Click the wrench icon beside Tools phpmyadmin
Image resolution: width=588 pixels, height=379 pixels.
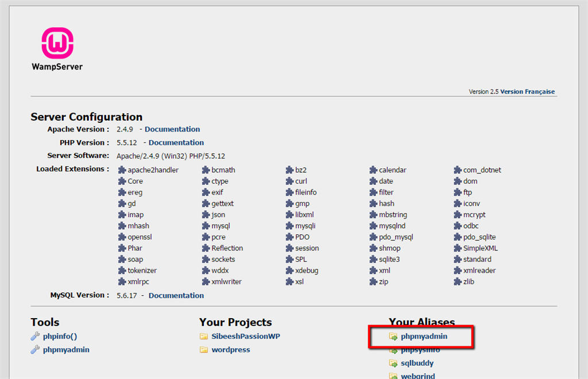click(x=35, y=350)
